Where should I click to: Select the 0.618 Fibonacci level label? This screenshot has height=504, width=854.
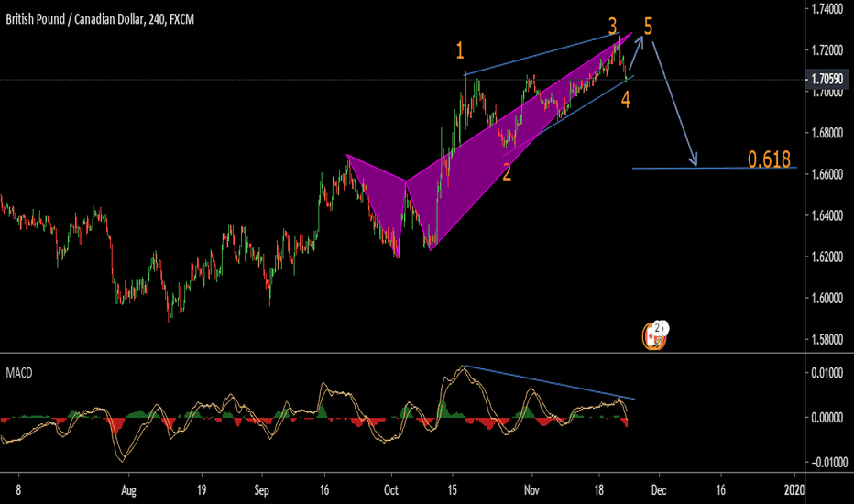tap(769, 159)
